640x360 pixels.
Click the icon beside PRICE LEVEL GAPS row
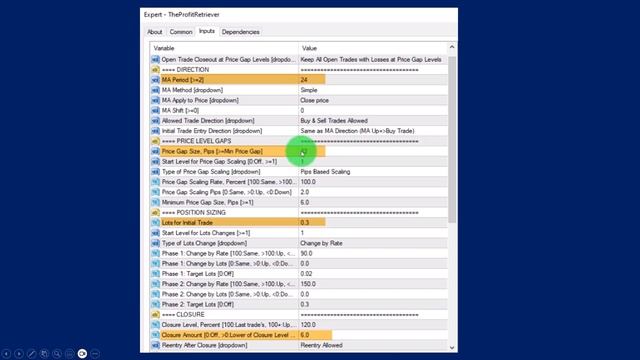[155, 141]
